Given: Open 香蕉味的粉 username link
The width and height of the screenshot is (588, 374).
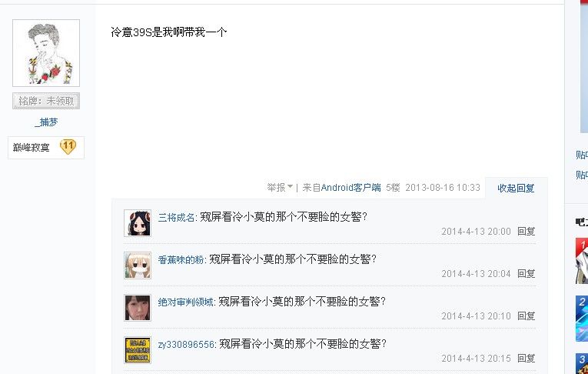Looking at the screenshot, I should (181, 260).
